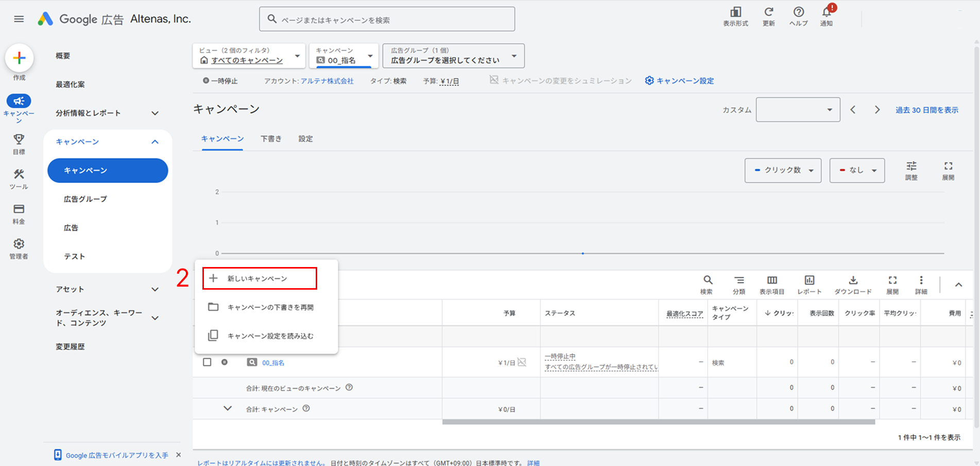The height and width of the screenshot is (466, 980).
Task: Switch to the 設定 tab
Action: pyautogui.click(x=305, y=139)
